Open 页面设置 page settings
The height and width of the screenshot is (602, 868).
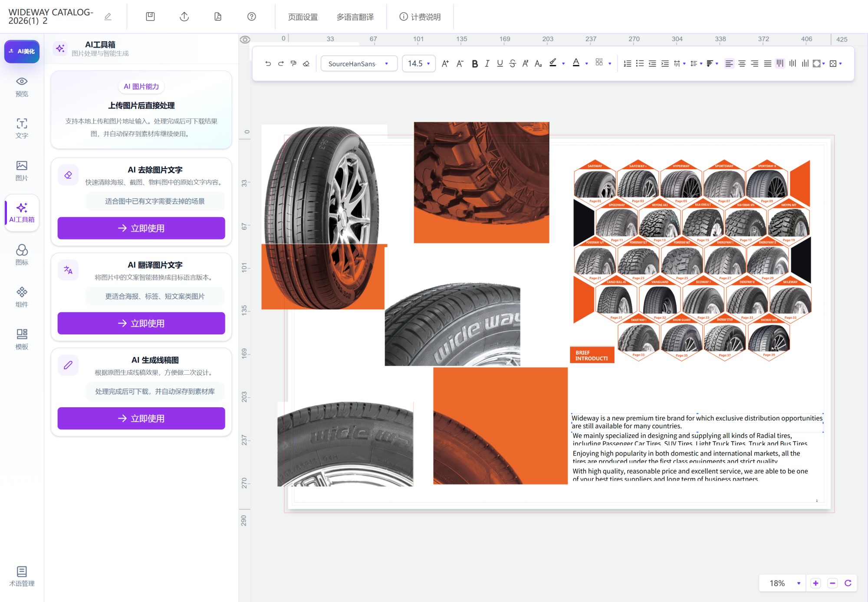pos(303,17)
